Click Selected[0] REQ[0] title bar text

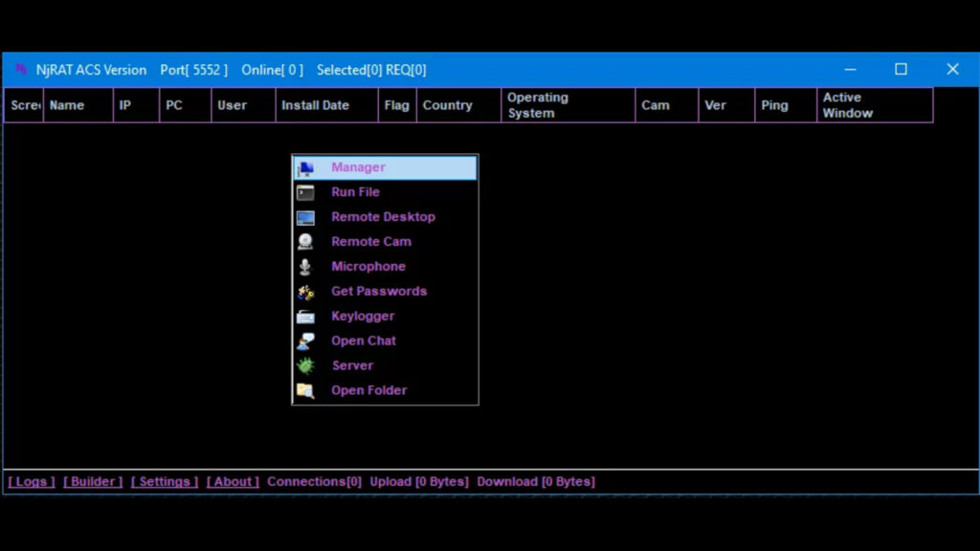371,70
